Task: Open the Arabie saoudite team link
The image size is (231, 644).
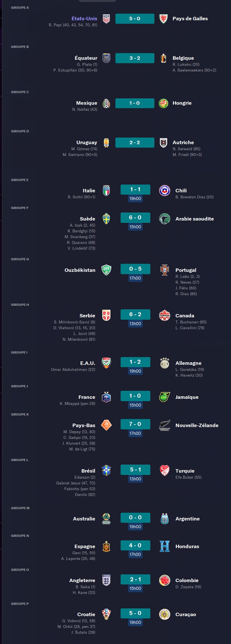Action: pyautogui.click(x=194, y=219)
